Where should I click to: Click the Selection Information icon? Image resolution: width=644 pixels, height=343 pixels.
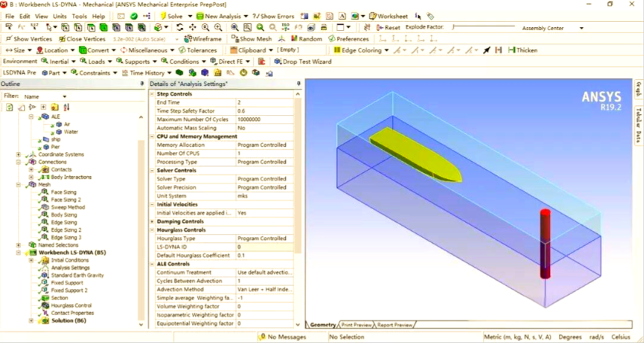(x=418, y=16)
